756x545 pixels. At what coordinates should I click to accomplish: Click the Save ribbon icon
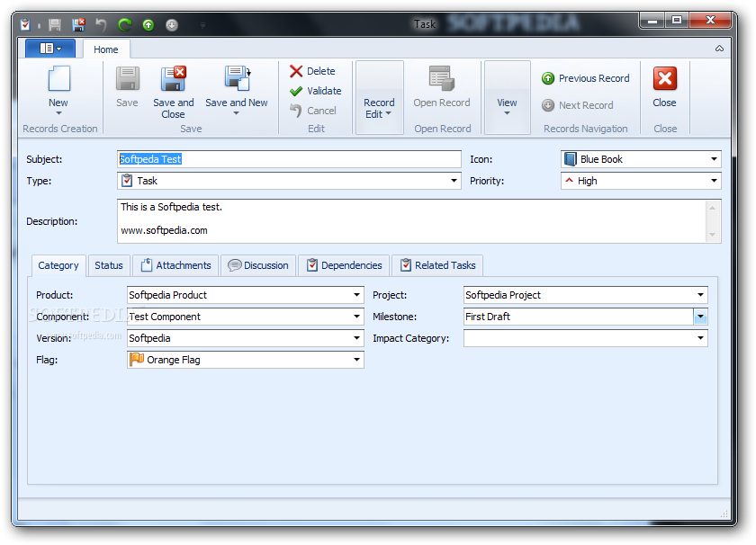[127, 79]
